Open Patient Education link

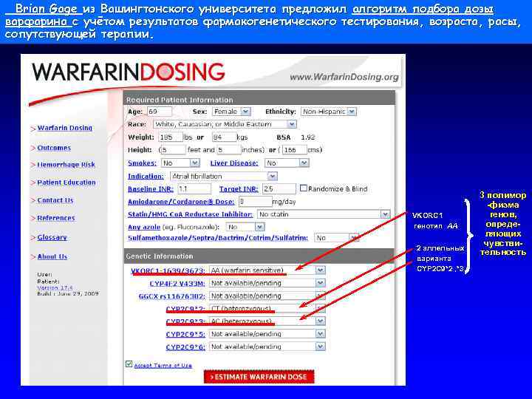pos(66,183)
